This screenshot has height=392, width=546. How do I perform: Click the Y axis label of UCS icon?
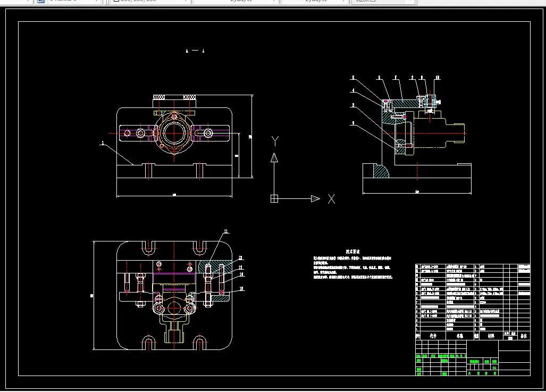(x=275, y=141)
